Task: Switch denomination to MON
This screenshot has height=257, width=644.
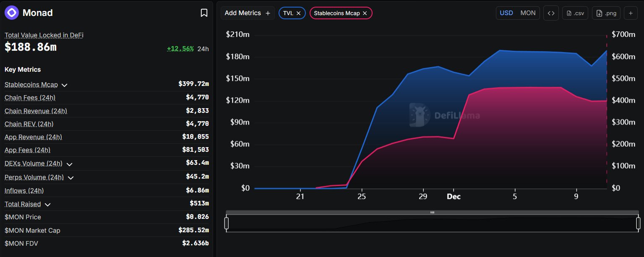Action: [x=528, y=13]
